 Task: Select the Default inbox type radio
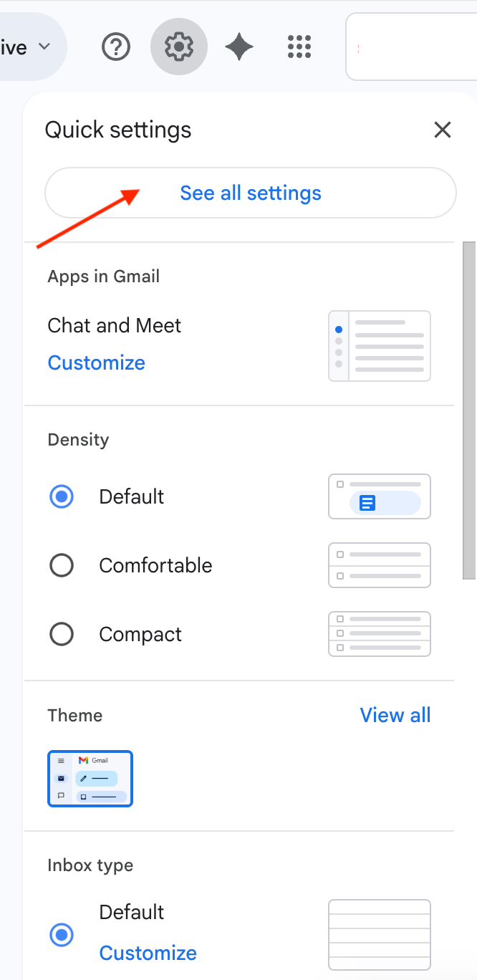(x=62, y=934)
